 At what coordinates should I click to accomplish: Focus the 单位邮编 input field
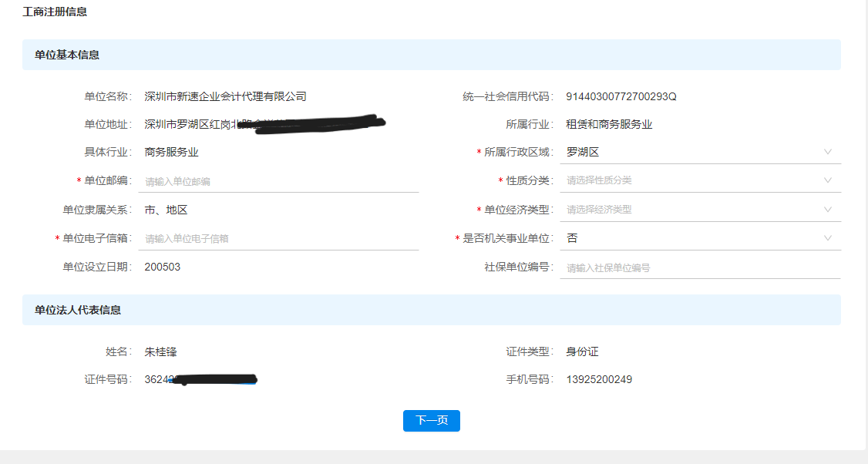point(278,181)
